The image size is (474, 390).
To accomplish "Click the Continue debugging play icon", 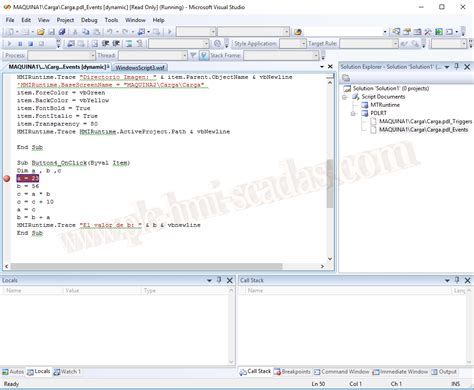I will (9, 44).
